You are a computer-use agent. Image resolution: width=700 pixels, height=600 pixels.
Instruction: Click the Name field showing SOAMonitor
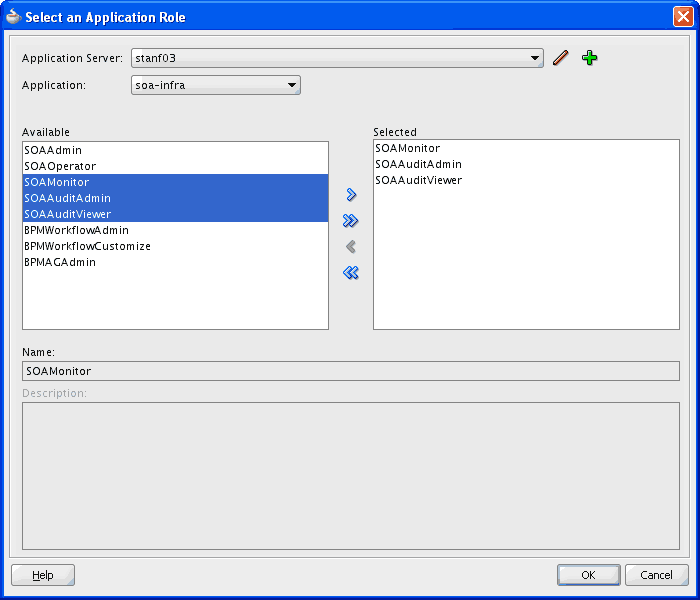351,371
